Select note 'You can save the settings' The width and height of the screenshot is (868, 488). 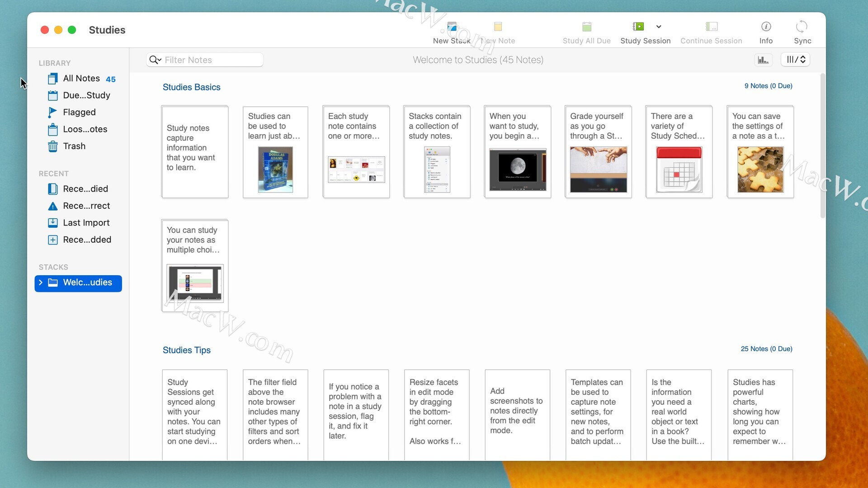pyautogui.click(x=760, y=152)
